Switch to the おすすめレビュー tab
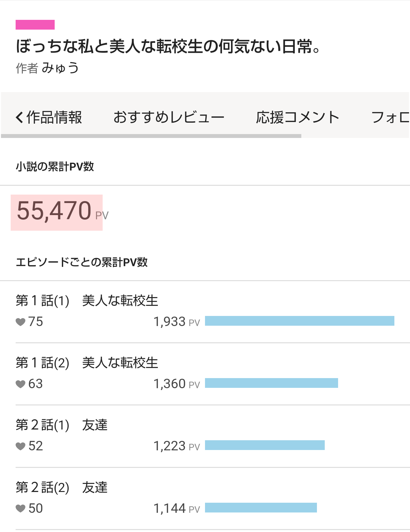The width and height of the screenshot is (410, 532). [169, 117]
